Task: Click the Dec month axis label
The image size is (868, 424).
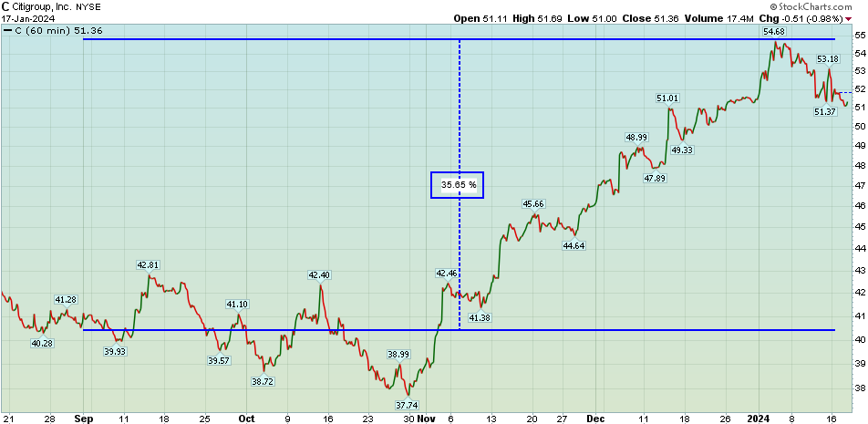Action: pyautogui.click(x=597, y=419)
